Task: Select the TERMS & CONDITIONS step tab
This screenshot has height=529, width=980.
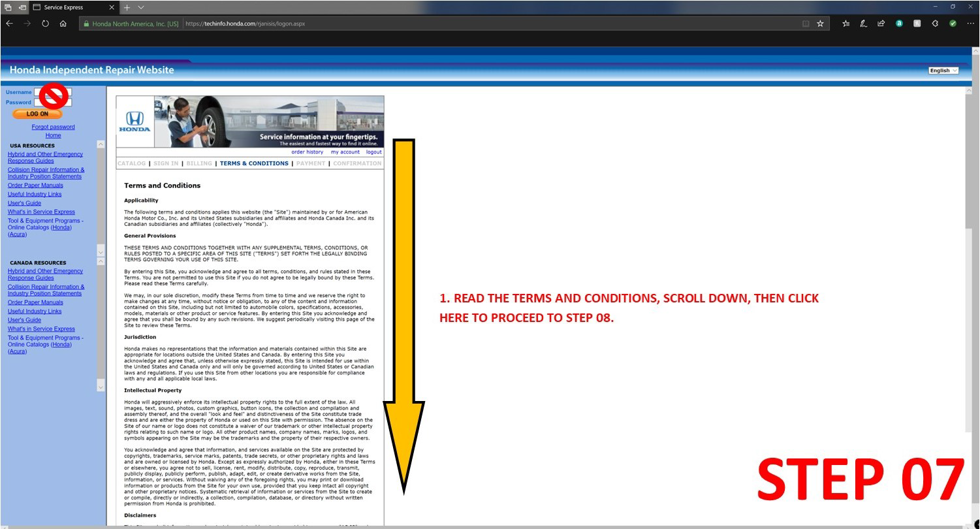Action: pyautogui.click(x=254, y=163)
